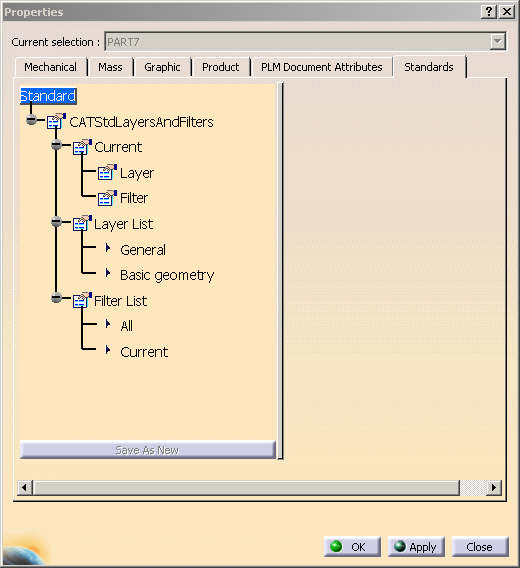This screenshot has height=568, width=520.
Task: Switch to the Graphic tab
Action: point(162,67)
